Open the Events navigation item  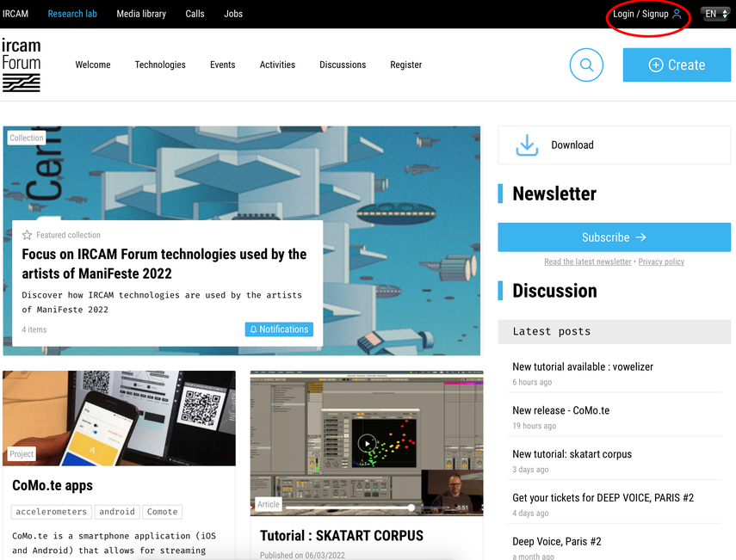pyautogui.click(x=222, y=65)
